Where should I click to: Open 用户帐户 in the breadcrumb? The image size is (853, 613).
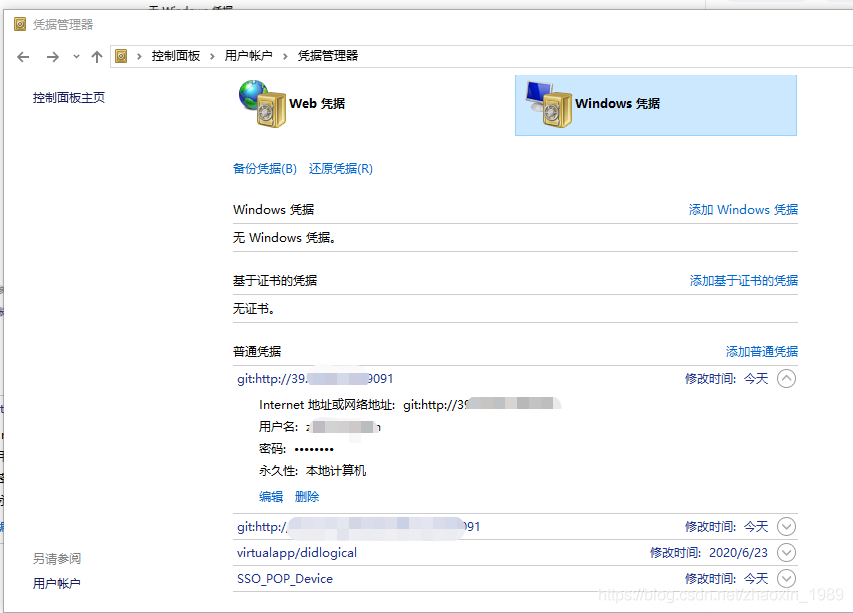(249, 55)
